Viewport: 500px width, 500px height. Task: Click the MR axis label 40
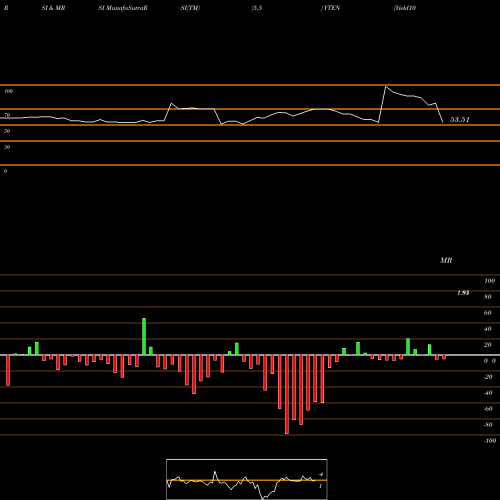pos(487,329)
